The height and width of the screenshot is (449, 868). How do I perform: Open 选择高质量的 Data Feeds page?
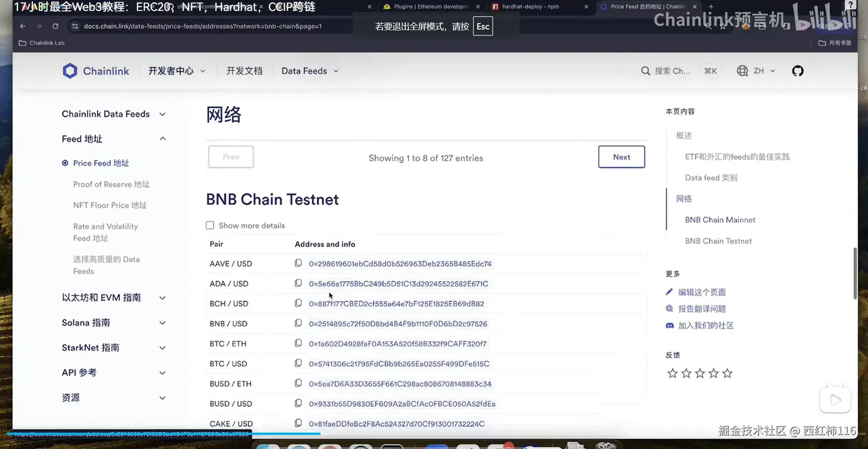click(x=106, y=265)
